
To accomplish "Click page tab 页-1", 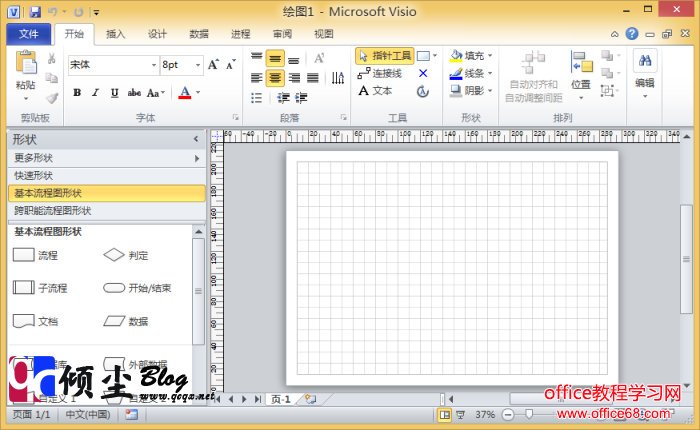I will (281, 399).
